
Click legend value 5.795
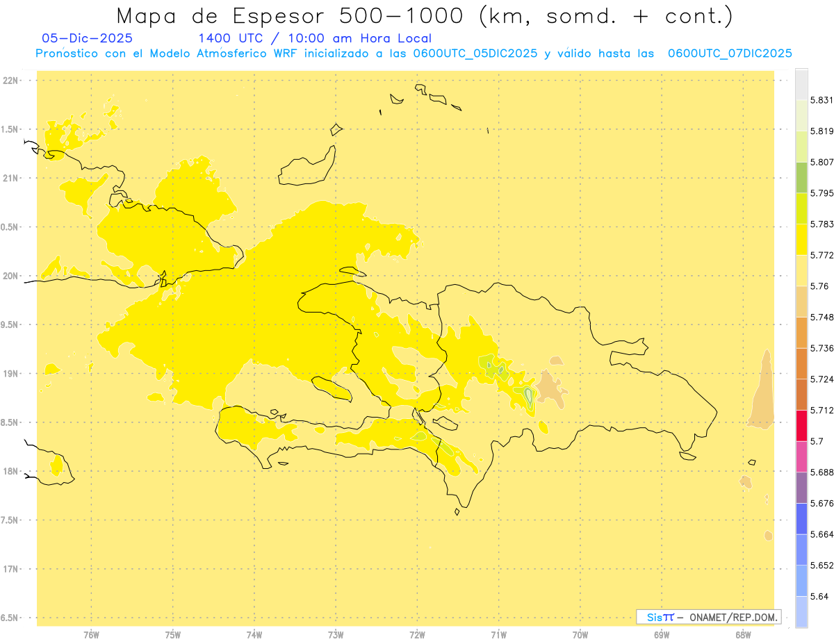[822, 193]
